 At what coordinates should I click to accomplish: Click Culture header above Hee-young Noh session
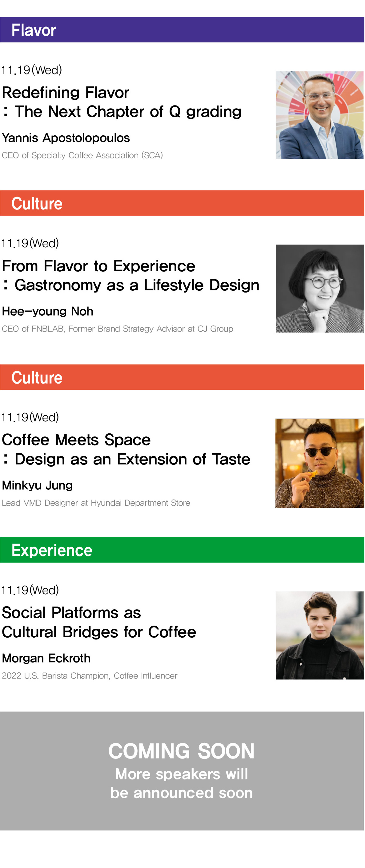coord(182,203)
